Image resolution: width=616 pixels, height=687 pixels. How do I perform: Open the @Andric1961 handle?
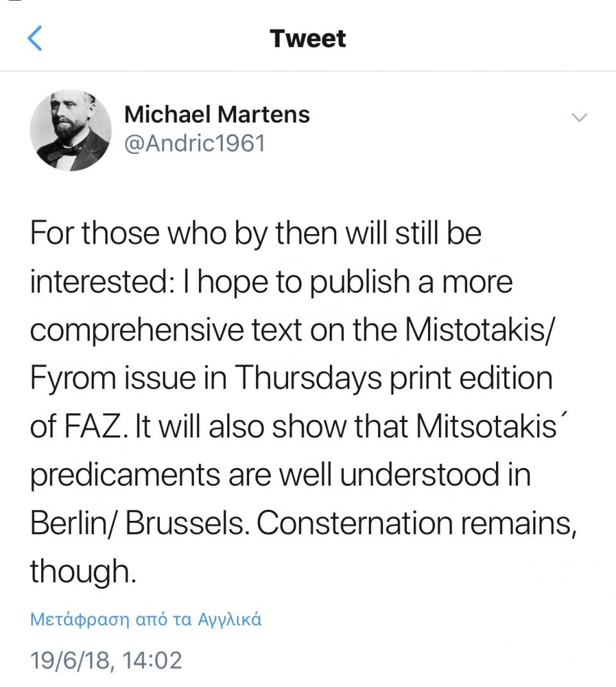coord(194,143)
